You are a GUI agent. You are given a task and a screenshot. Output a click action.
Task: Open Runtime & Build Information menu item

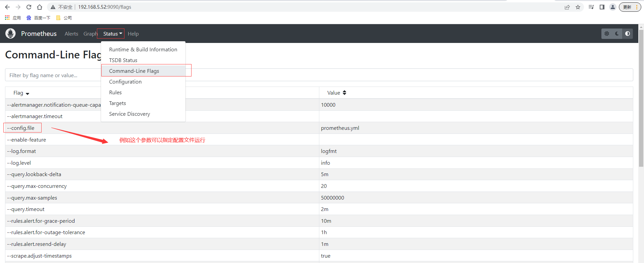pos(143,49)
